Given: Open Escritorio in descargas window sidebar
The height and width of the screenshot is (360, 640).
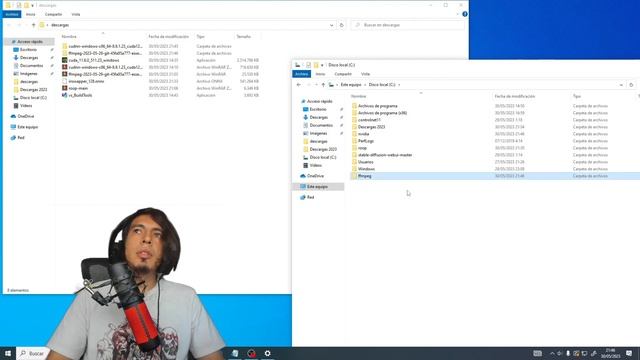Looking at the screenshot, I should [x=28, y=50].
